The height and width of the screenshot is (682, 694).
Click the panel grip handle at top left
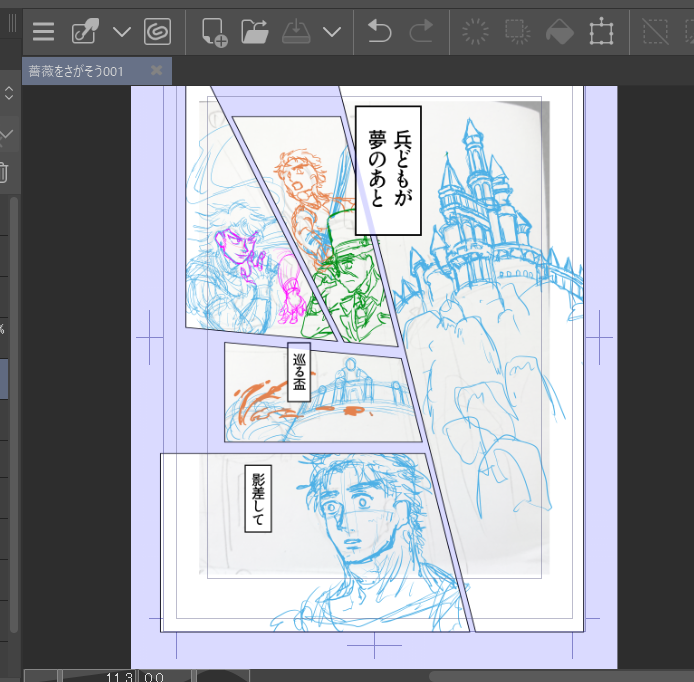[x=12, y=23]
